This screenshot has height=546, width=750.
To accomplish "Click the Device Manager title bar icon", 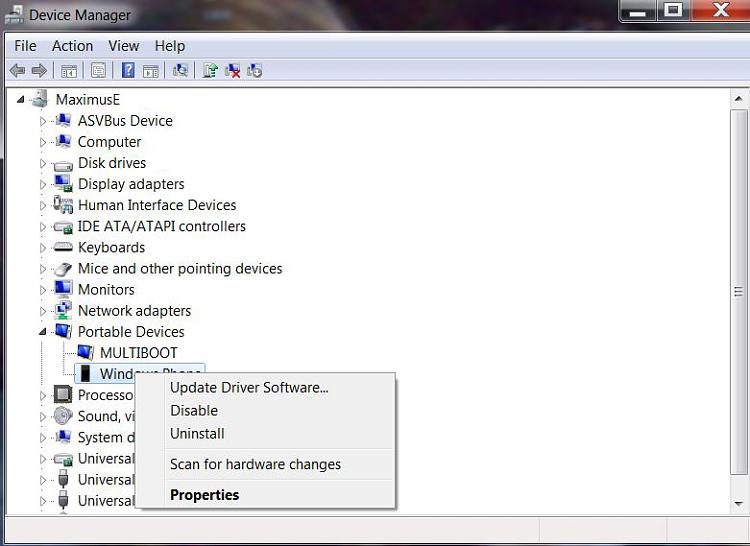I will coord(14,14).
